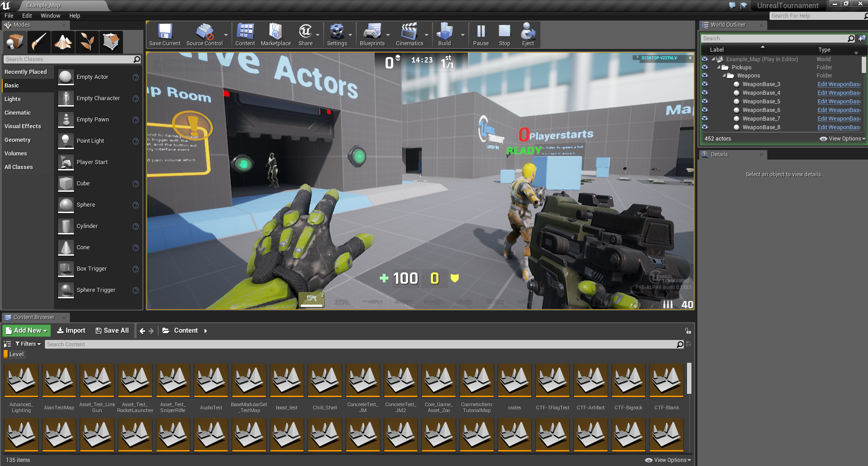Click the Build toolbar icon
Screen dimensions: 868x466
click(x=445, y=35)
